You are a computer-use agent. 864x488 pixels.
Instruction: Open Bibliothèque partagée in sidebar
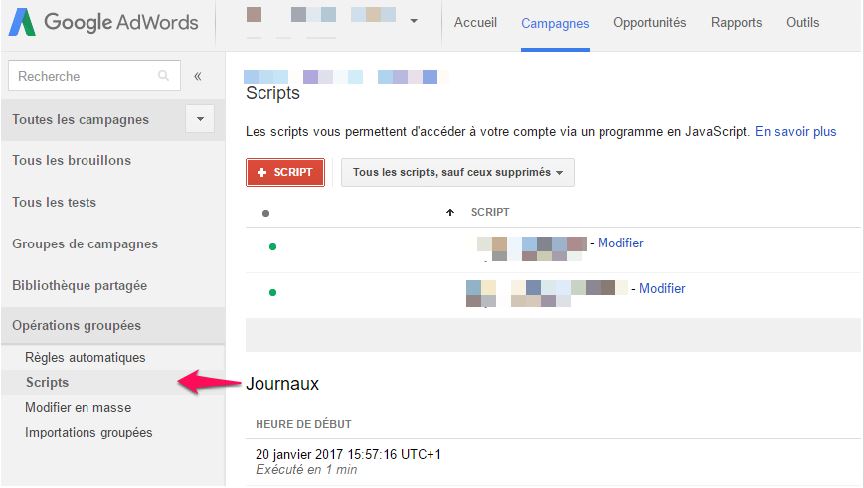pyautogui.click(x=79, y=285)
